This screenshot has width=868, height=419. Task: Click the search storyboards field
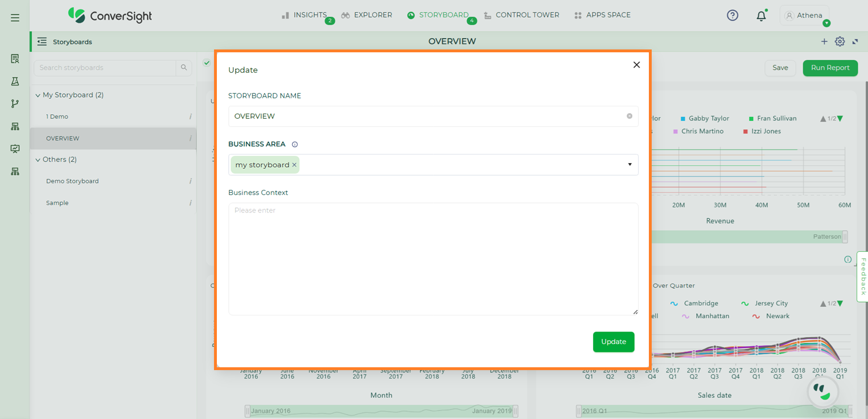coord(105,68)
